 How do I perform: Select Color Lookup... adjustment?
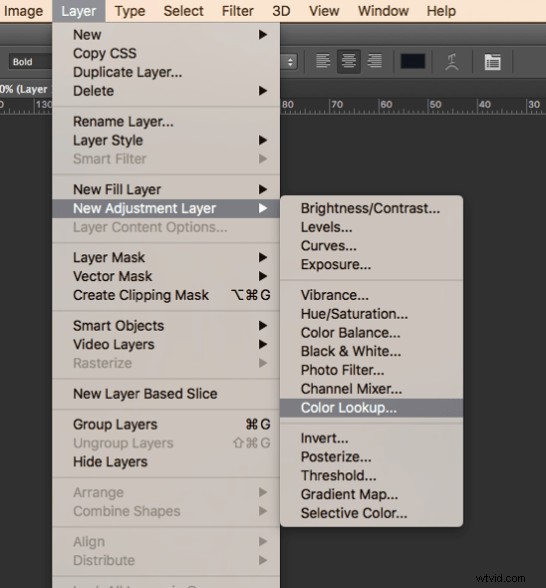click(x=372, y=408)
